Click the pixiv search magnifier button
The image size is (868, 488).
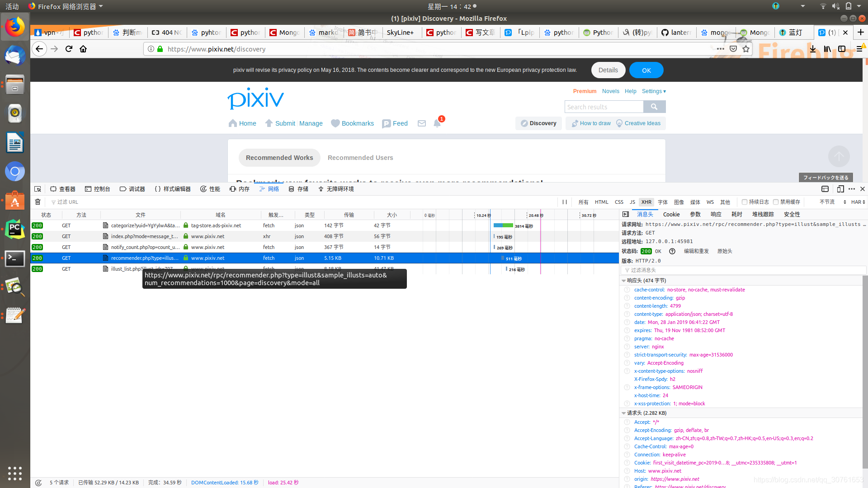[654, 107]
